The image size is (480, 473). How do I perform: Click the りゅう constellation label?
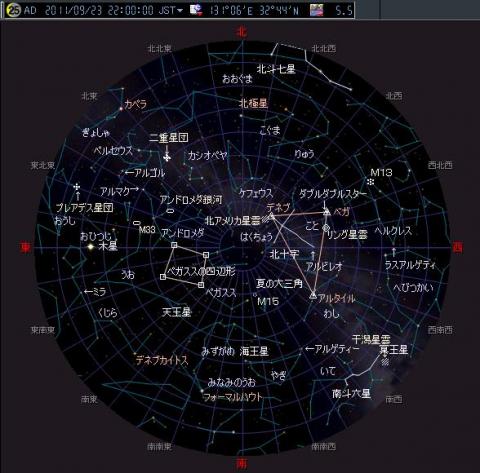click(304, 154)
